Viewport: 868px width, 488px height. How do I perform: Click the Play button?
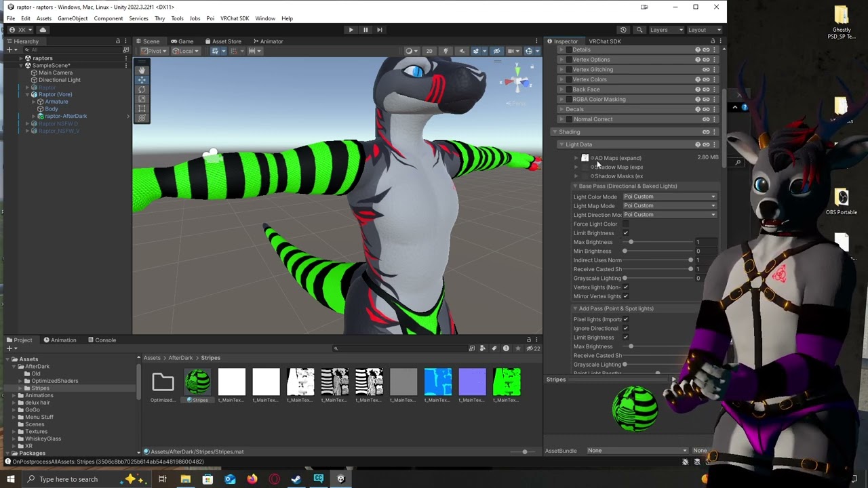pos(351,30)
